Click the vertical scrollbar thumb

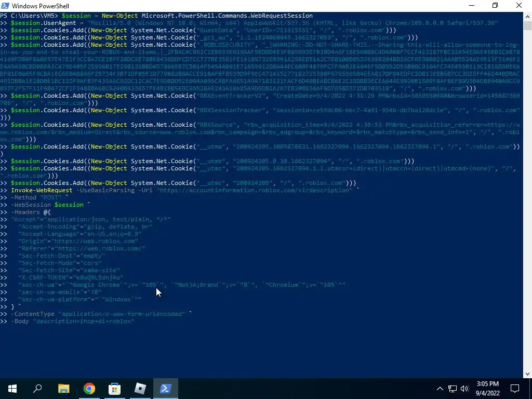pyautogui.click(x=527, y=26)
